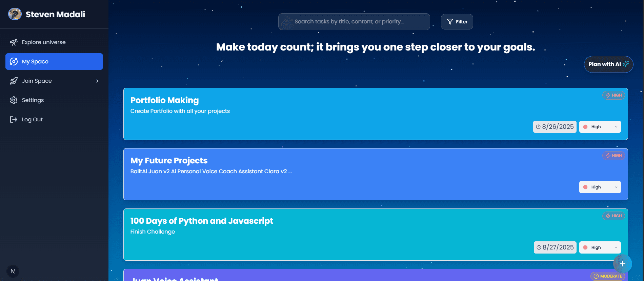Screen dimensions: 644x281
Task: Click the Log Out arrow icon
Action: [14, 120]
